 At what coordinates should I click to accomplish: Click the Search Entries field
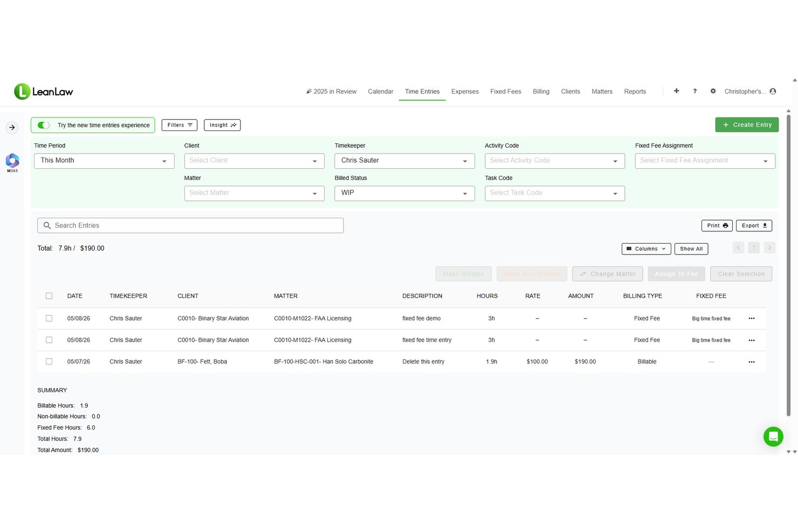[190, 225]
